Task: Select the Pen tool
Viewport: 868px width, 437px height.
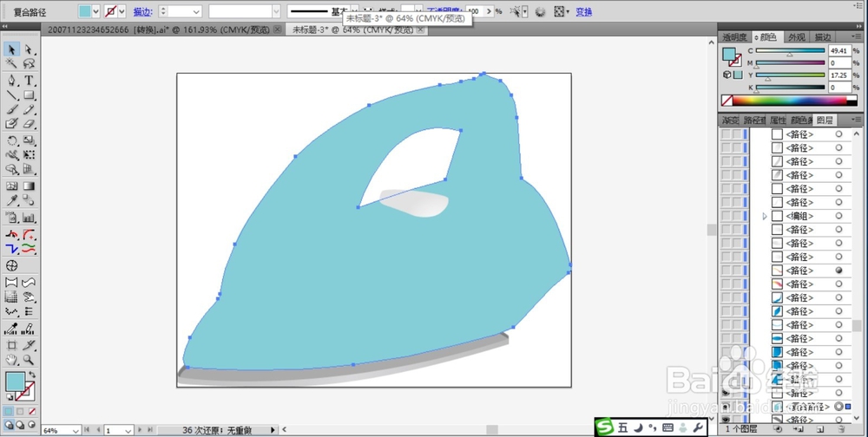Action: [11, 81]
